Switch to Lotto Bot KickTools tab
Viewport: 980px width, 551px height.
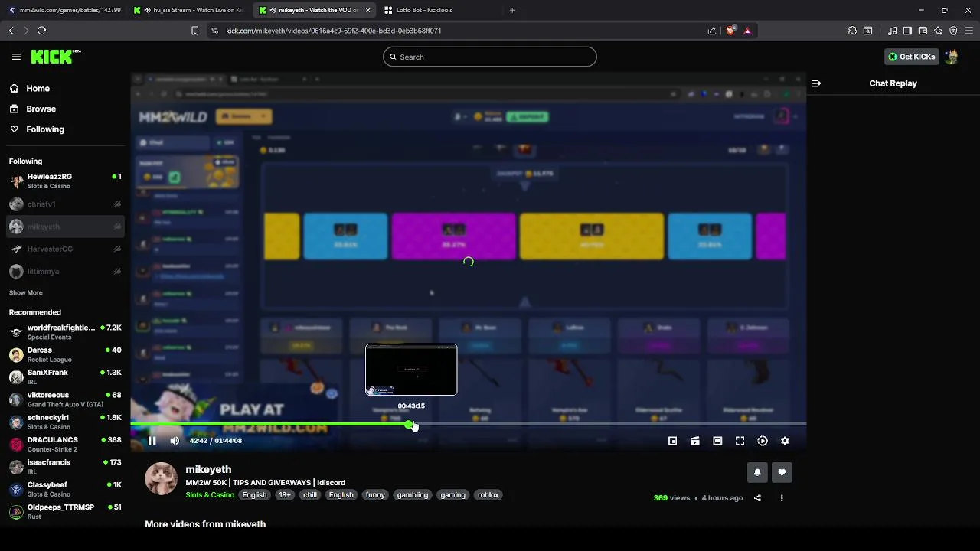440,10
